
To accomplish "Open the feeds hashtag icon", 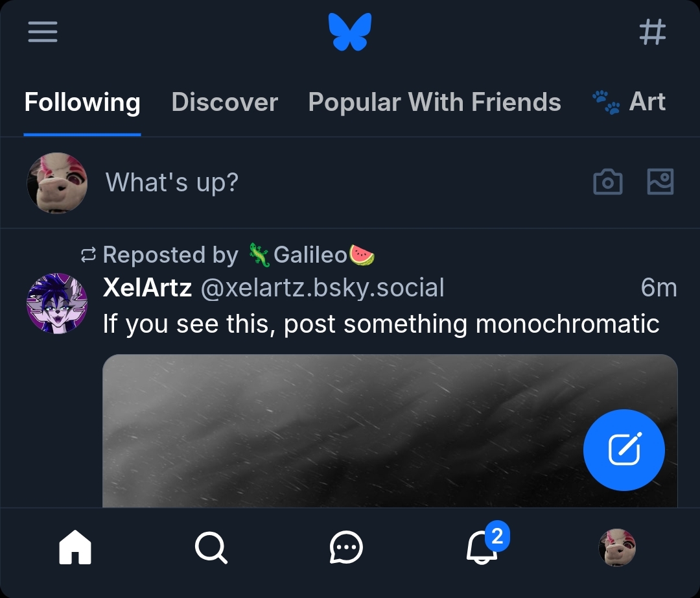I will click(x=652, y=32).
